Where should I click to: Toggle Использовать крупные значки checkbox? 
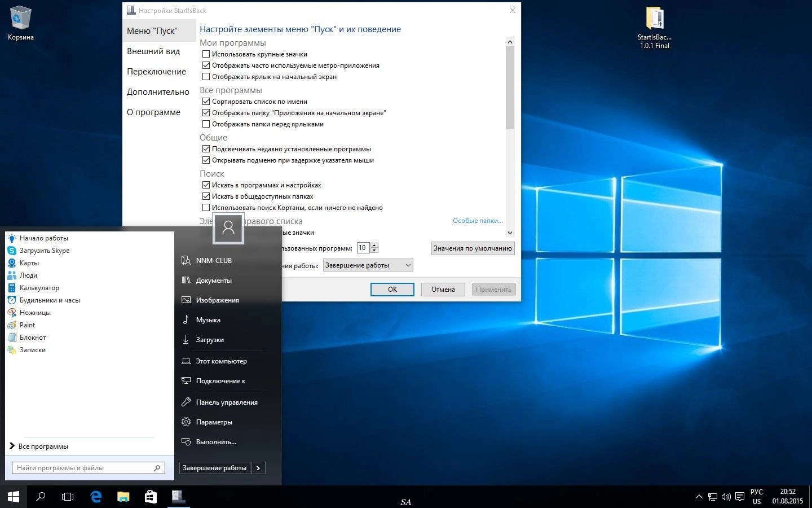(206, 54)
